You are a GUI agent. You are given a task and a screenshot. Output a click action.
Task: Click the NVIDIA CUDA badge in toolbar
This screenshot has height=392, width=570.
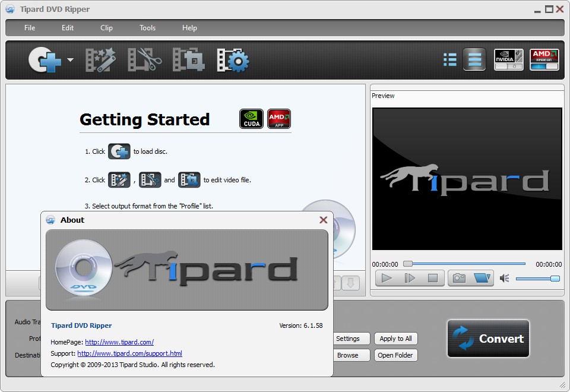coord(508,59)
